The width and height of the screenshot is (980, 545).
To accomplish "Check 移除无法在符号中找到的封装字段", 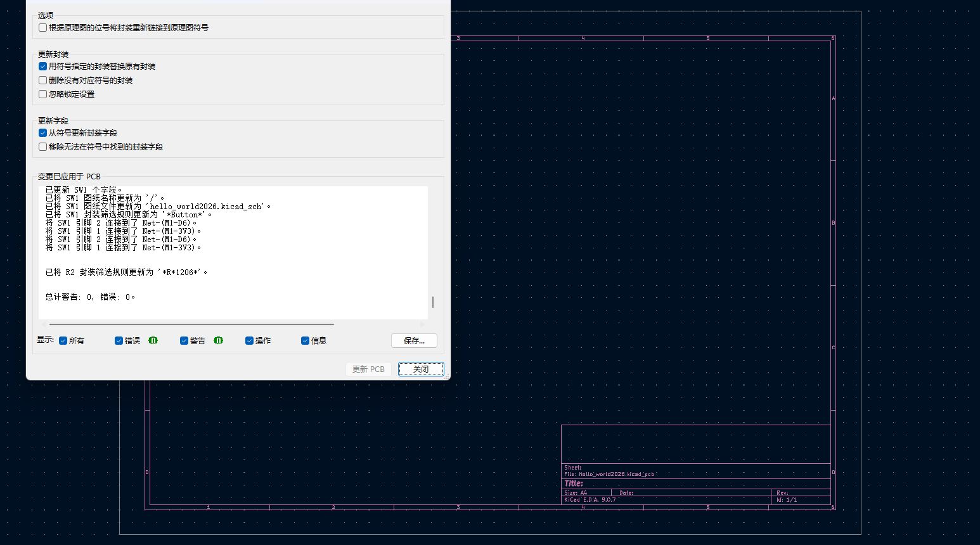I will point(42,146).
